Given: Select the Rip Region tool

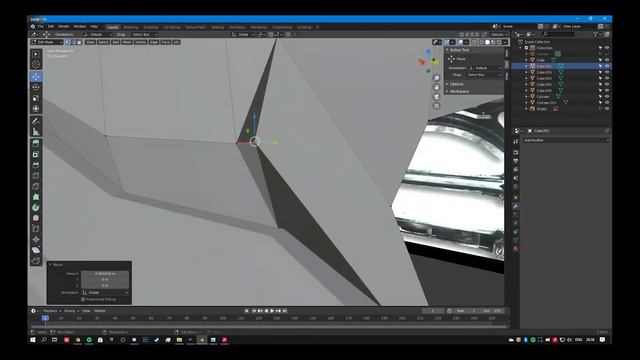Looking at the screenshot, I should pyautogui.click(x=36, y=260).
